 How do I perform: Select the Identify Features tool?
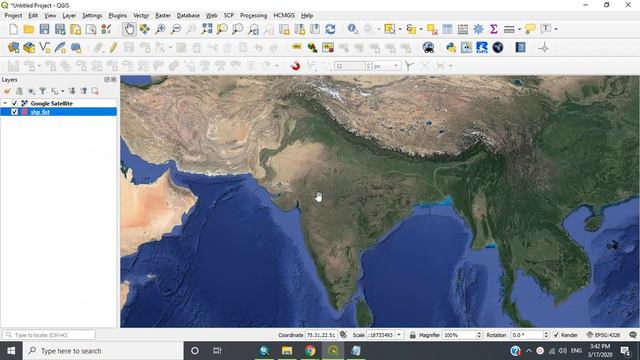click(353, 29)
